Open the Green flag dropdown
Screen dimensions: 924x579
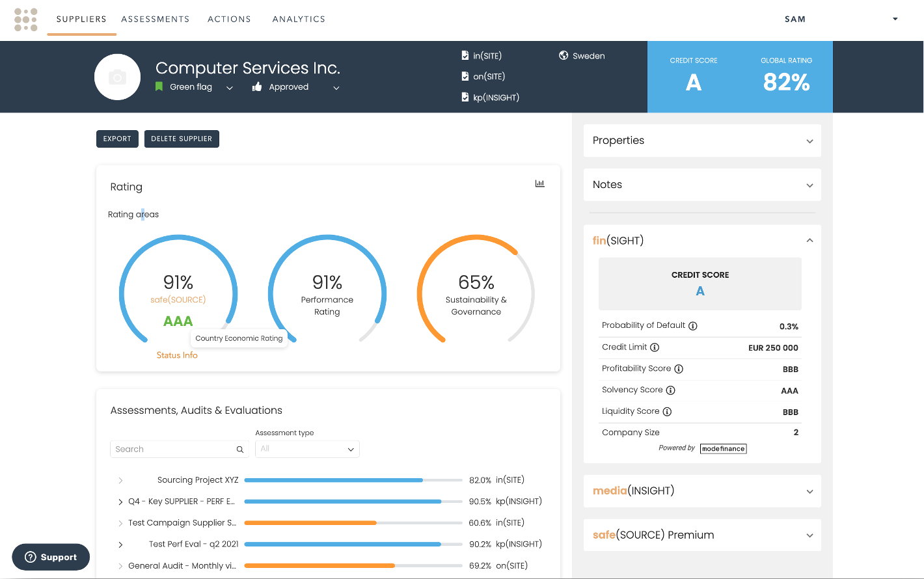(x=230, y=88)
